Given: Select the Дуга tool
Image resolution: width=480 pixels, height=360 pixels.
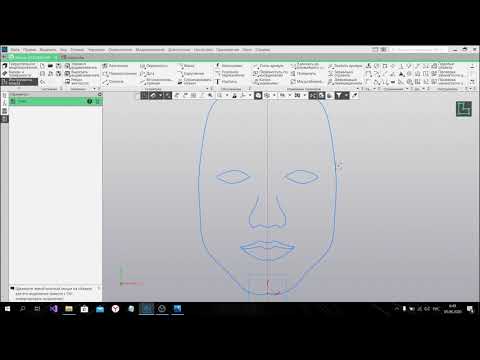Looking at the screenshot, I should pos(147,74).
